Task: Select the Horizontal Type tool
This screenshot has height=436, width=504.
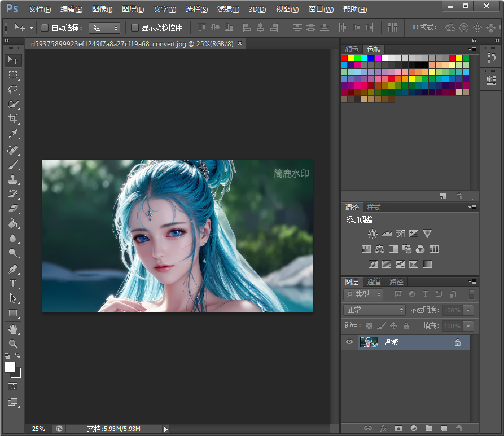Action: coord(13,284)
